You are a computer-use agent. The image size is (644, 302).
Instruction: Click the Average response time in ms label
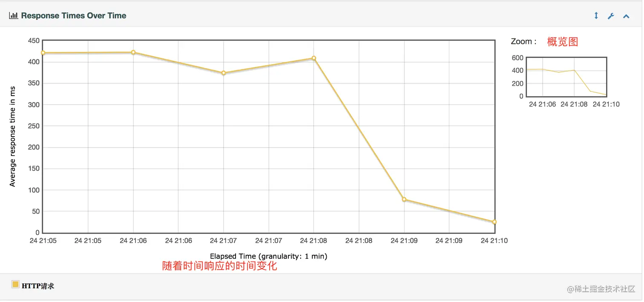pyautogui.click(x=12, y=136)
